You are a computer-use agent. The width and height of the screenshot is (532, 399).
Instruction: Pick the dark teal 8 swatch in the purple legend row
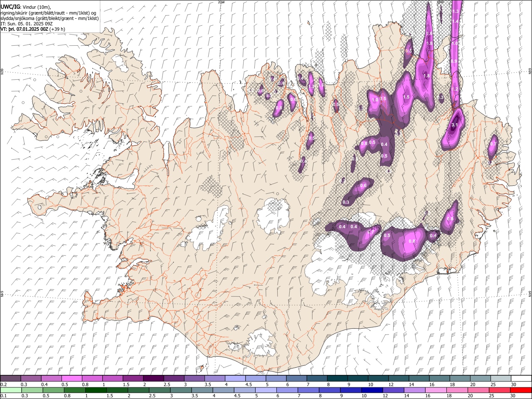(337, 378)
